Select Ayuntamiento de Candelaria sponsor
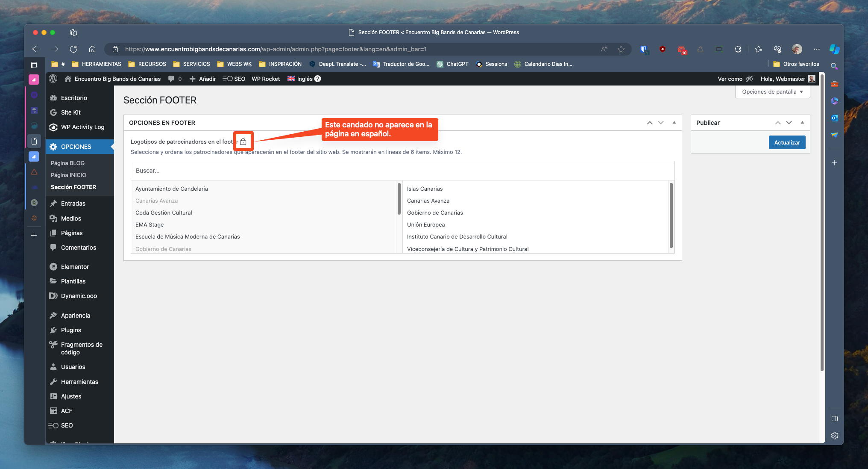 (x=171, y=189)
